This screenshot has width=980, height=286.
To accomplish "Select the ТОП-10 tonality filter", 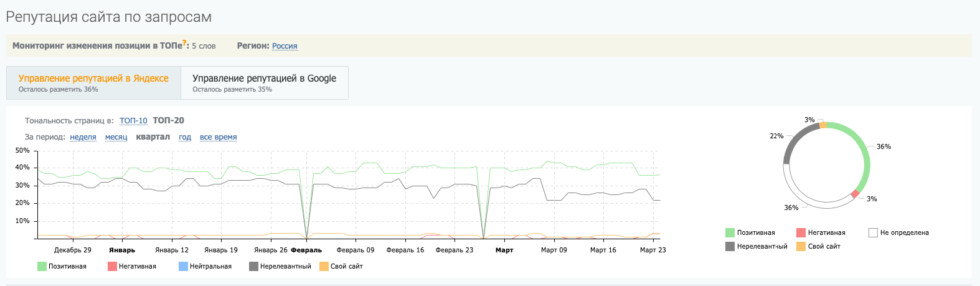I will click(133, 121).
